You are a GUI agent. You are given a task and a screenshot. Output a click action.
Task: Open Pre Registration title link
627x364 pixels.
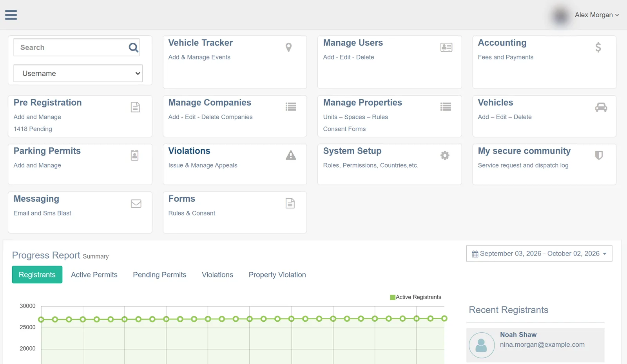(47, 103)
